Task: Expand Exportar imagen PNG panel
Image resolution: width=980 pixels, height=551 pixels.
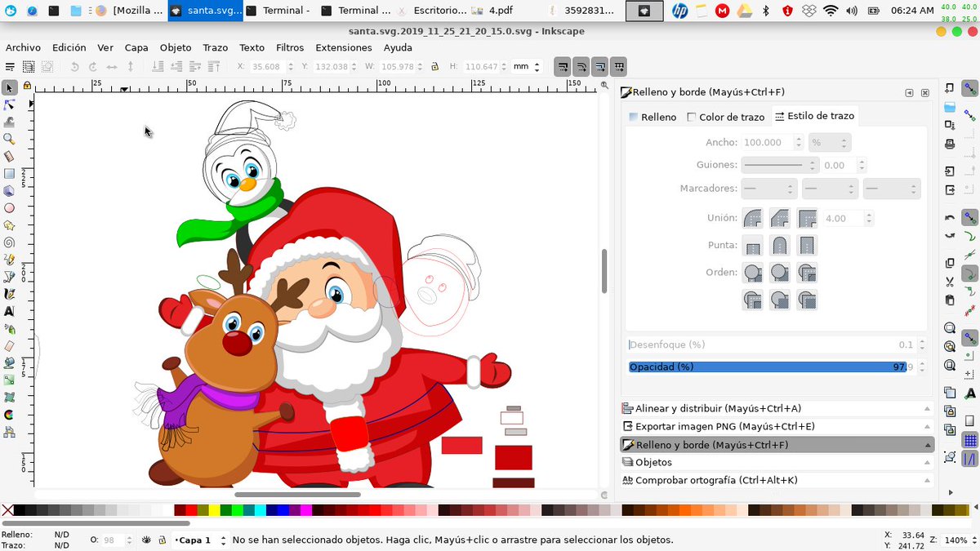Action: [x=777, y=426]
